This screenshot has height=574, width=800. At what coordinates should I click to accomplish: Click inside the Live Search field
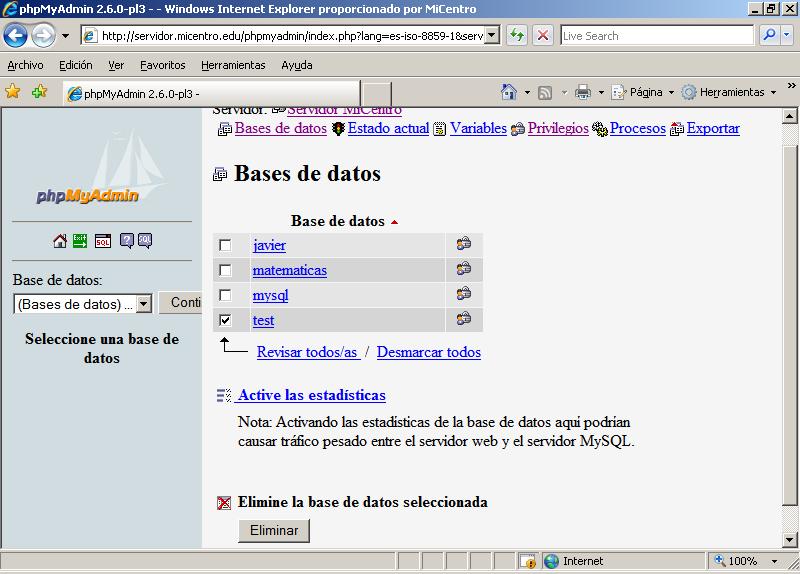tap(655, 36)
